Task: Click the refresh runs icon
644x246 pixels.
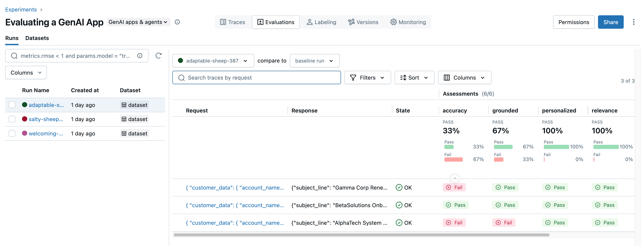Action: (x=158, y=55)
